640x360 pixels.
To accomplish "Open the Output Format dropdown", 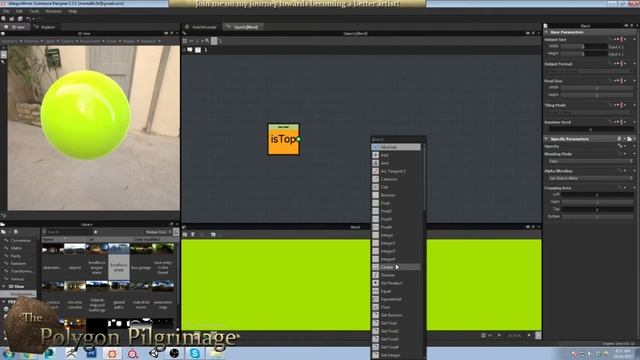I will pyautogui.click(x=590, y=71).
